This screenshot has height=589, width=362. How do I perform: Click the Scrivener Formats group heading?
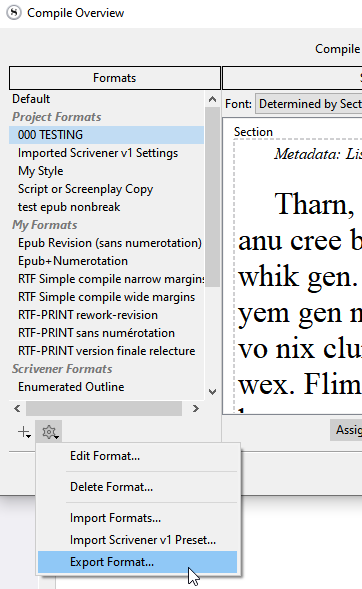coord(62,369)
